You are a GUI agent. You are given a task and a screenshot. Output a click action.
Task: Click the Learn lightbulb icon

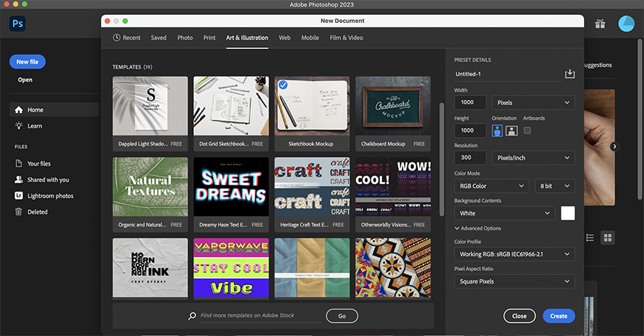coord(19,126)
